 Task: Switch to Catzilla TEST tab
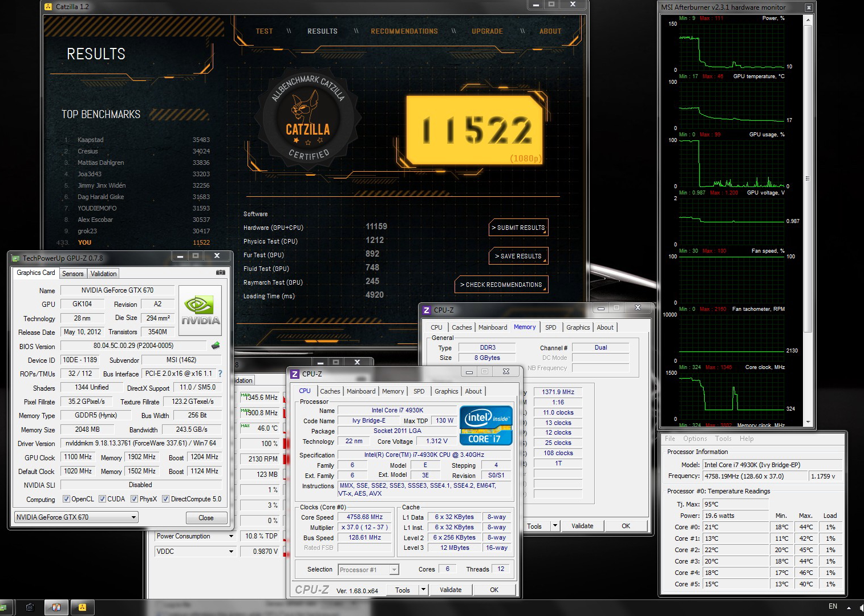[264, 31]
